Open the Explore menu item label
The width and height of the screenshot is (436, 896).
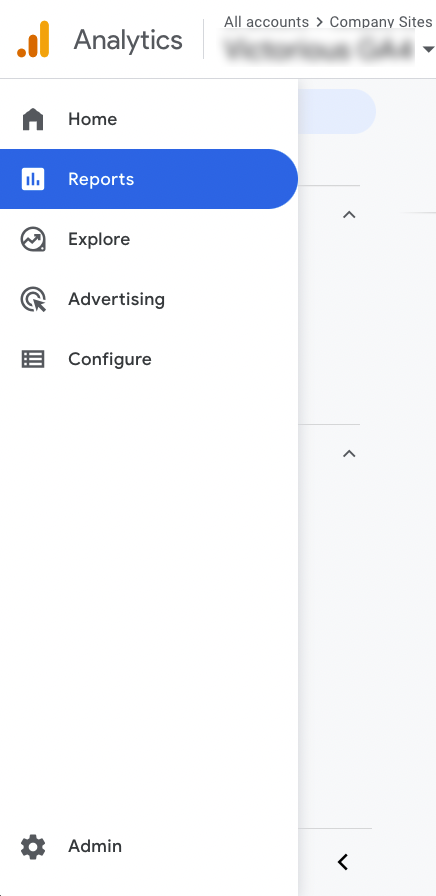click(x=99, y=239)
